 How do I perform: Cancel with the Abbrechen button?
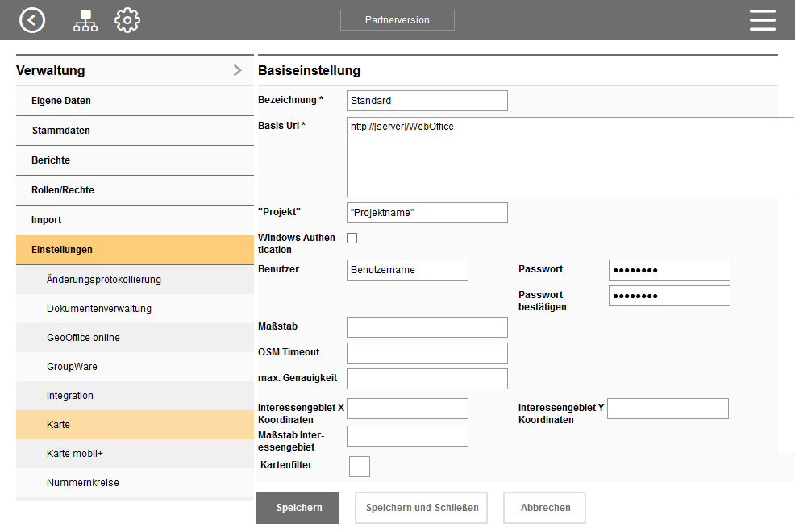(544, 508)
